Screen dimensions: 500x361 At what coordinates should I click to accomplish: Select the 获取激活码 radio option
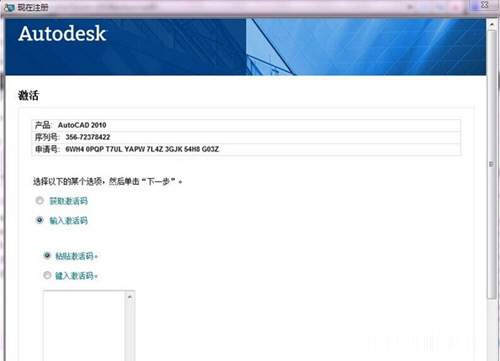pos(40,201)
